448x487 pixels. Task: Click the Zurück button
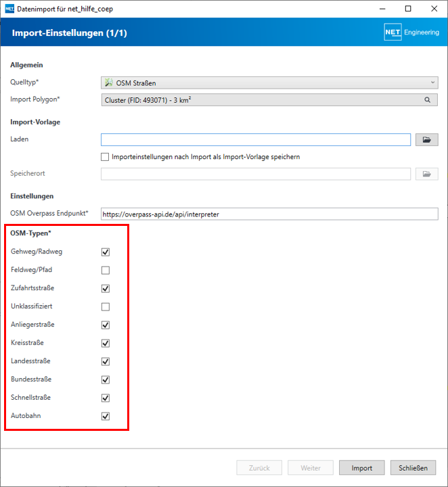click(x=259, y=468)
